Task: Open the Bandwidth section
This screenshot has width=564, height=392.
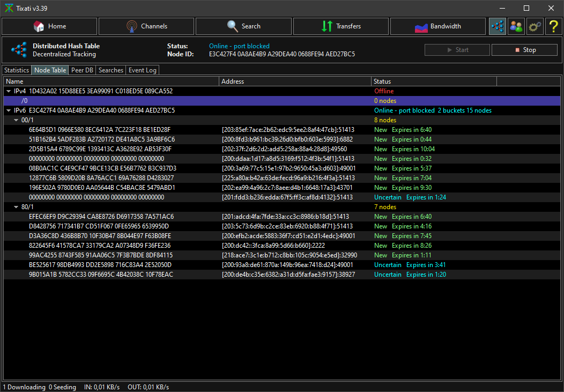Action: (x=438, y=26)
